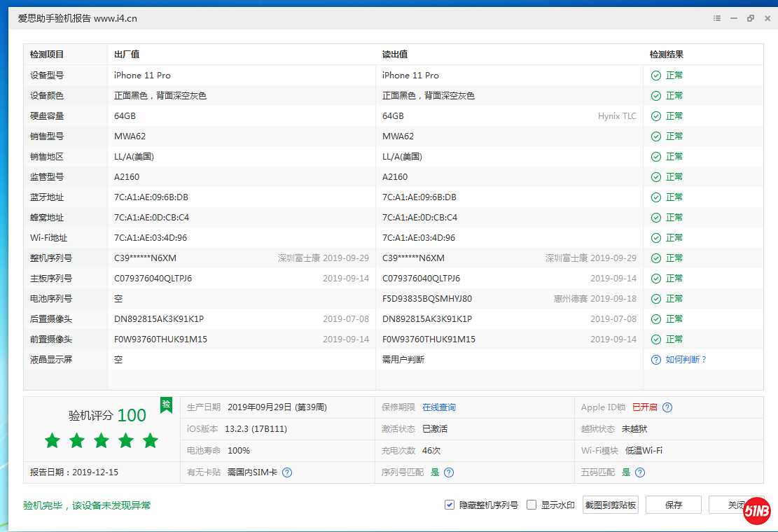This screenshot has height=532, width=778.
Task: Click the fifth rating star
Action: (149, 440)
